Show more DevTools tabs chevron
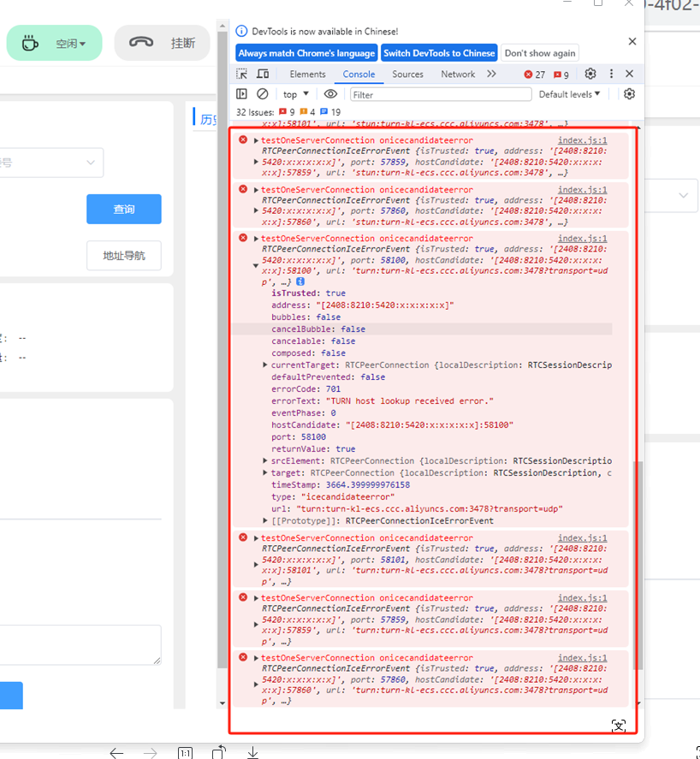Viewport: 700px width, 759px height. (x=491, y=74)
